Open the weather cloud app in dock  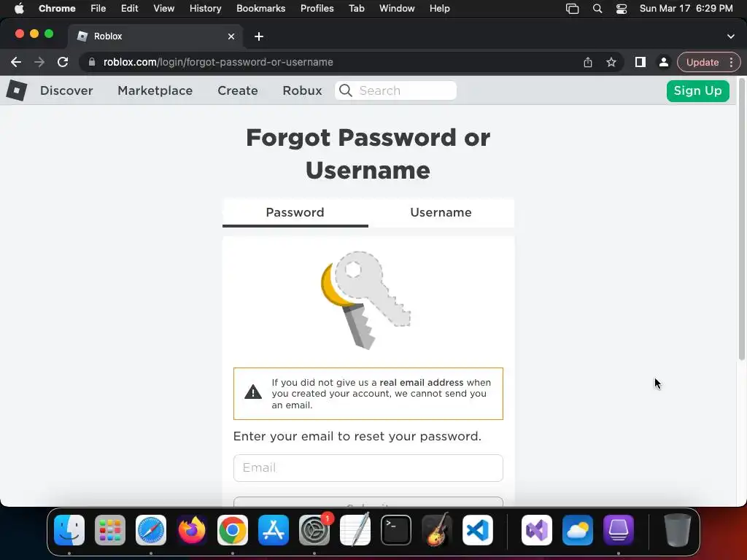[x=578, y=530]
